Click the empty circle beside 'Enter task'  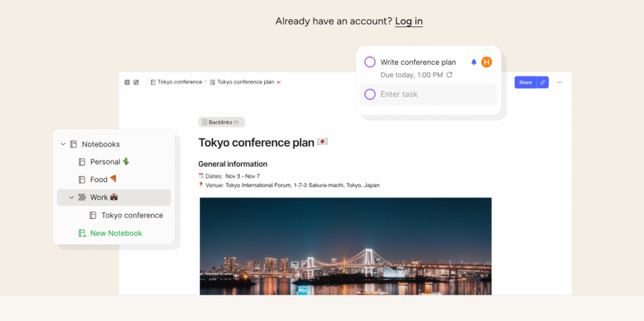(x=370, y=94)
